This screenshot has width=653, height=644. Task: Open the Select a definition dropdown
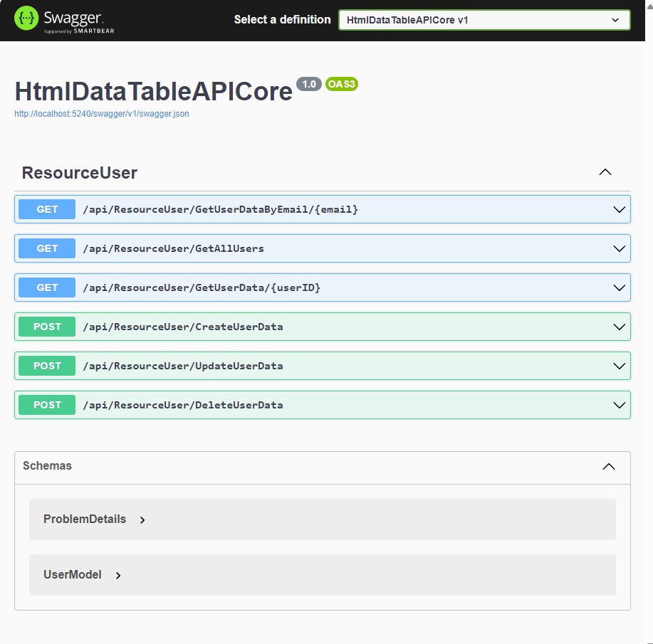(x=484, y=20)
